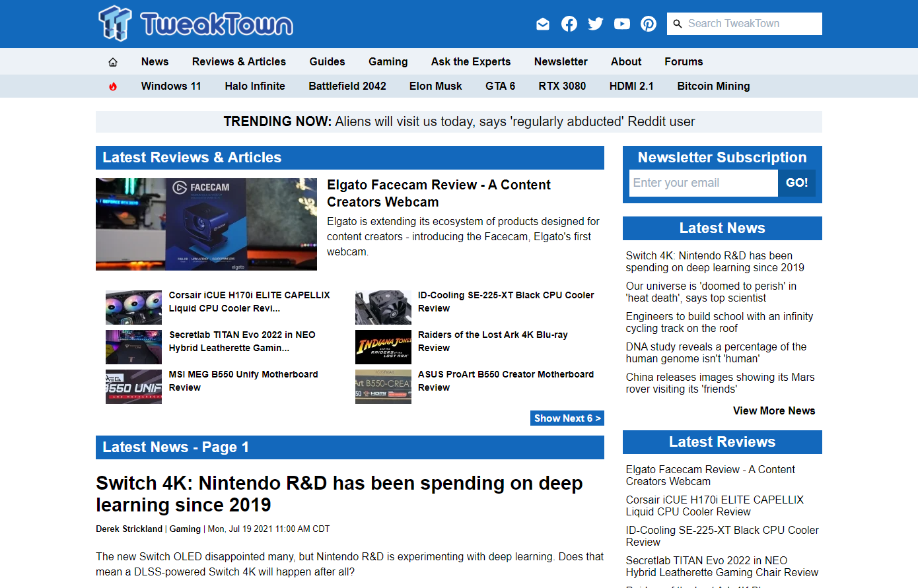Open the email newsletter envelope icon
Screen dimensions: 918x588
click(543, 24)
